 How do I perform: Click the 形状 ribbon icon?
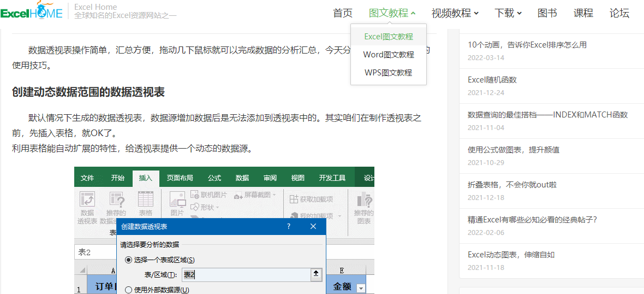click(205, 207)
